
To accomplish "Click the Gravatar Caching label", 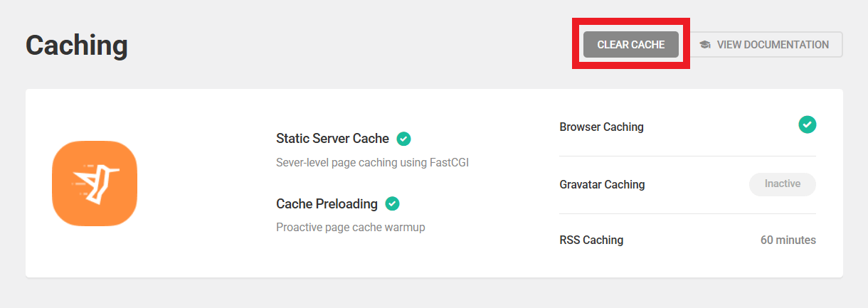I will (x=602, y=185).
